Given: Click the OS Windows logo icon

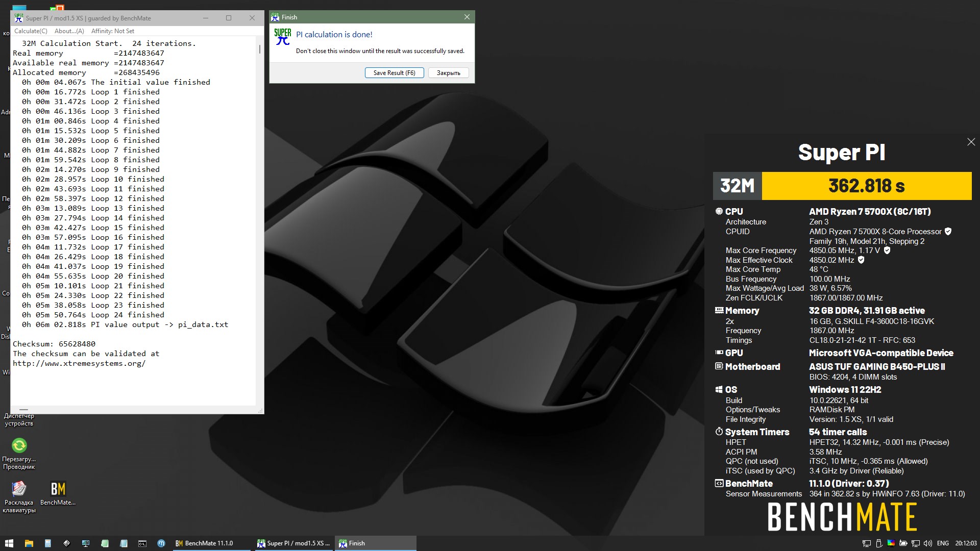Looking at the screenshot, I should (719, 389).
